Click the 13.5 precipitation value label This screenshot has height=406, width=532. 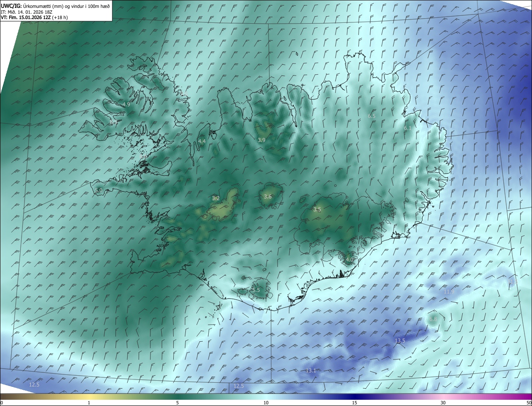(400, 340)
